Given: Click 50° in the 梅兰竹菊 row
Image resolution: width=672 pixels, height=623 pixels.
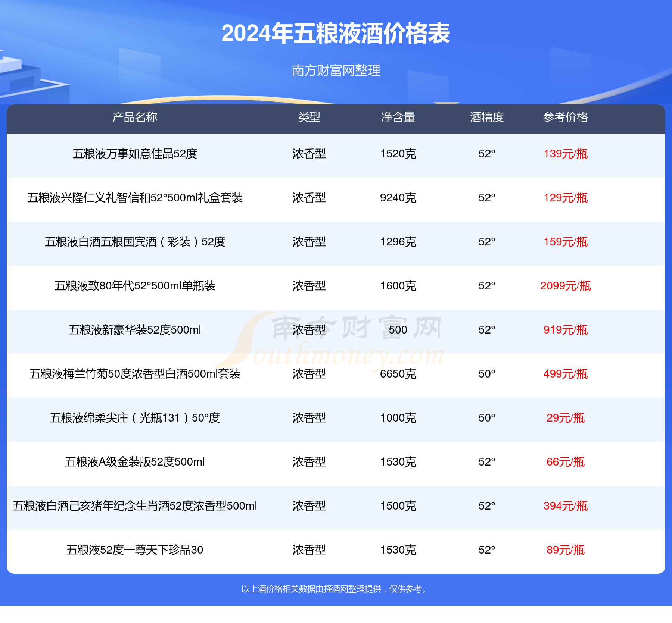Looking at the screenshot, I should coord(487,374).
